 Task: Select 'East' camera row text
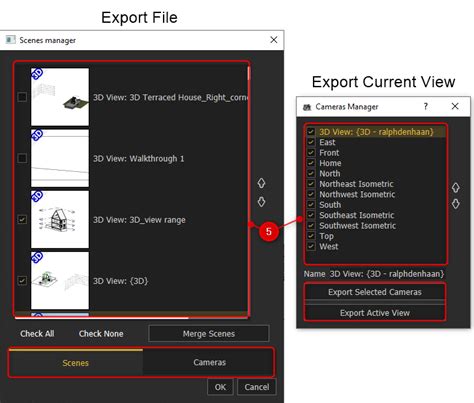(327, 142)
